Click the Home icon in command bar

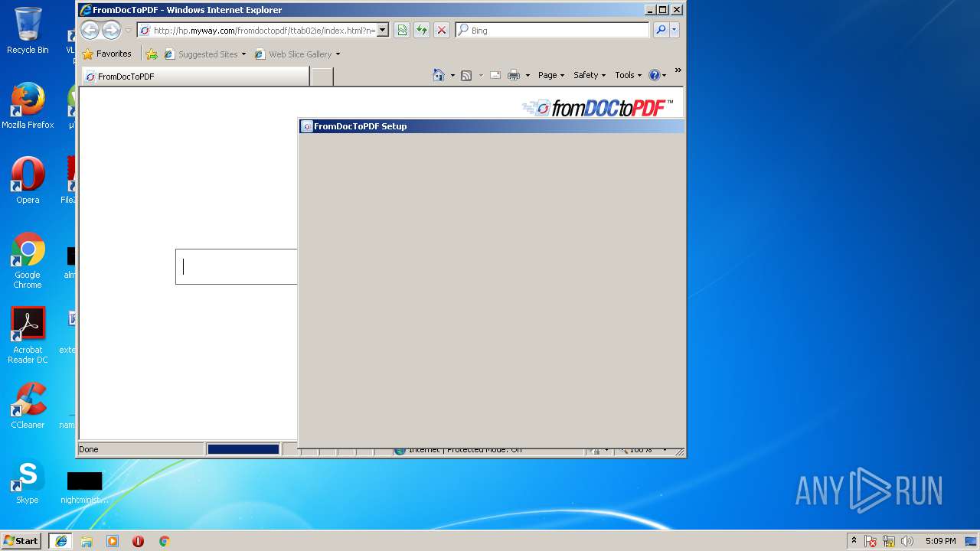pos(439,75)
